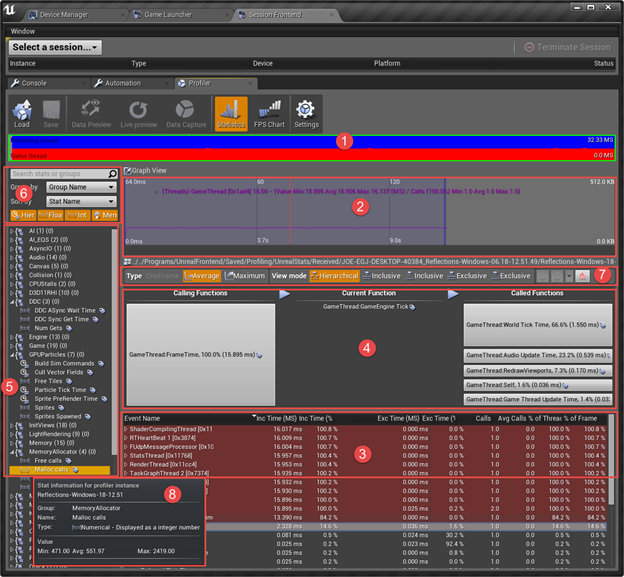The width and height of the screenshot is (624, 577).
Task: Enable Hierarchical view mode
Action: [335, 276]
